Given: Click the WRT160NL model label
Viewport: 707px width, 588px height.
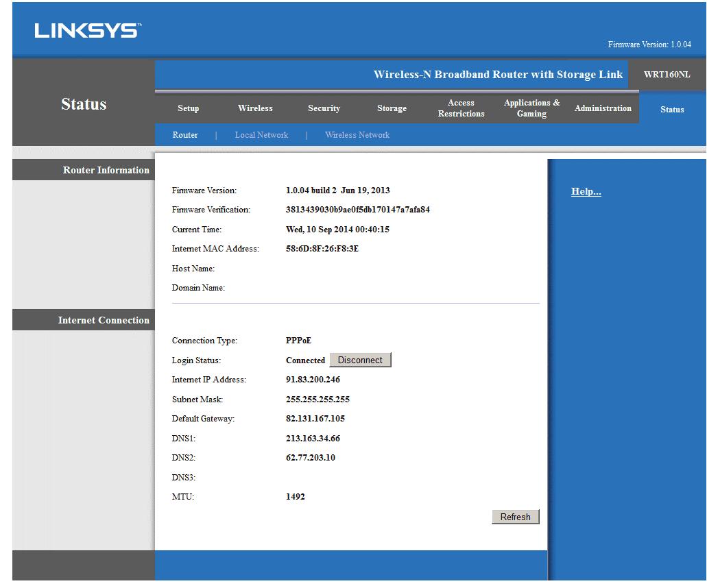Looking at the screenshot, I should tap(667, 74).
